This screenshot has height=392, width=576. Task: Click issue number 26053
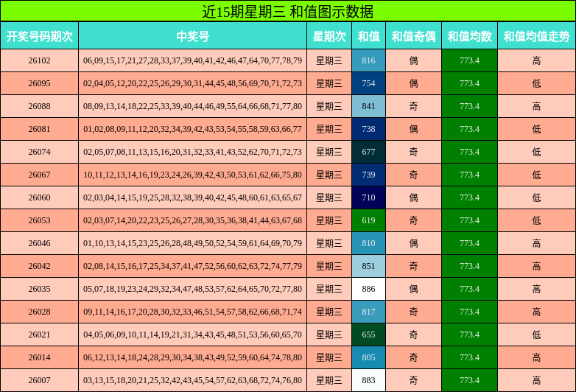click(39, 220)
